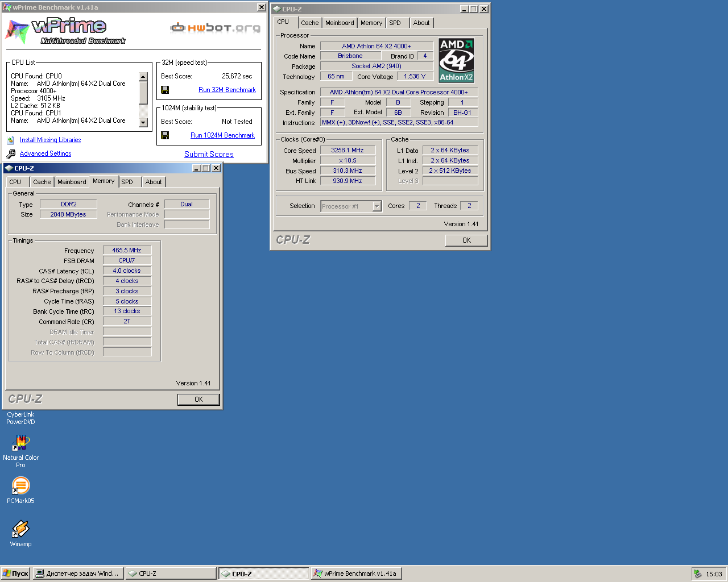728x582 pixels.
Task: Click OK in the CPU-Z Memory window
Action: click(198, 400)
